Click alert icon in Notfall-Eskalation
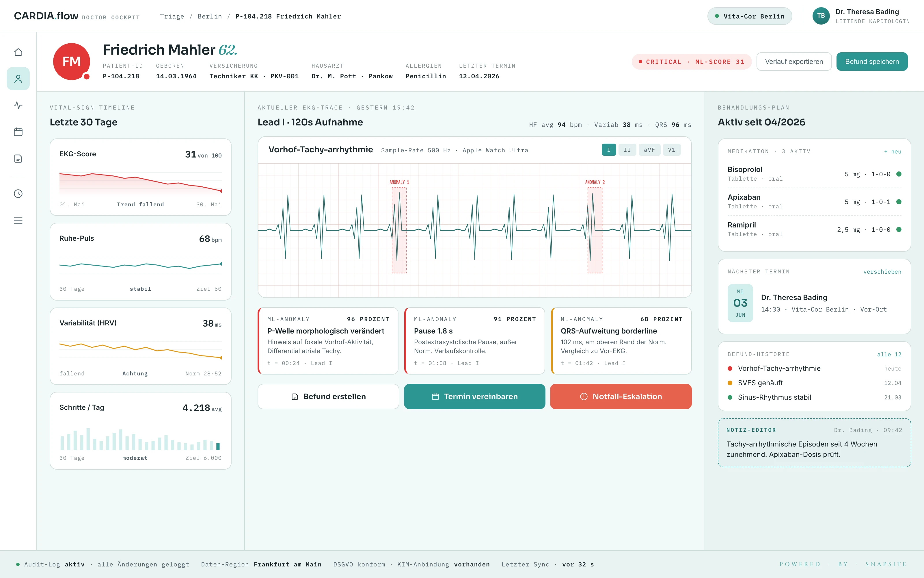Screen dimensions: 924x578 coord(584,397)
